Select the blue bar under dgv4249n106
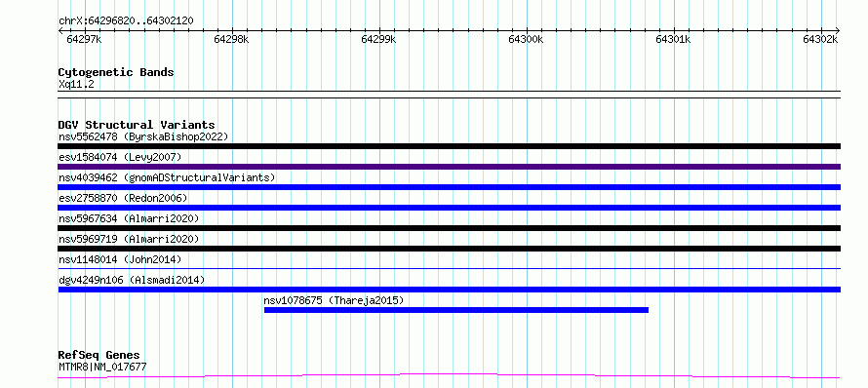 coord(449,290)
